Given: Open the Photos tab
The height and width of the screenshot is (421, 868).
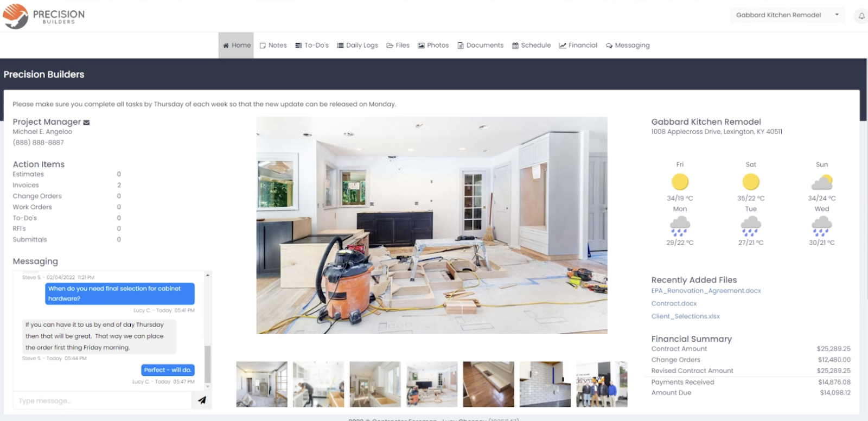Looking at the screenshot, I should [433, 45].
